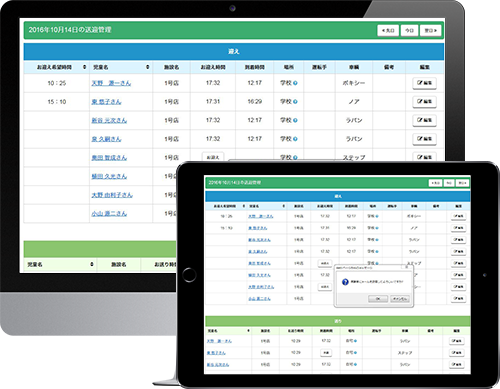The height and width of the screenshot is (389, 500).
Task: Click the edit button for ボキシー row on monitor
Action: pyautogui.click(x=424, y=83)
